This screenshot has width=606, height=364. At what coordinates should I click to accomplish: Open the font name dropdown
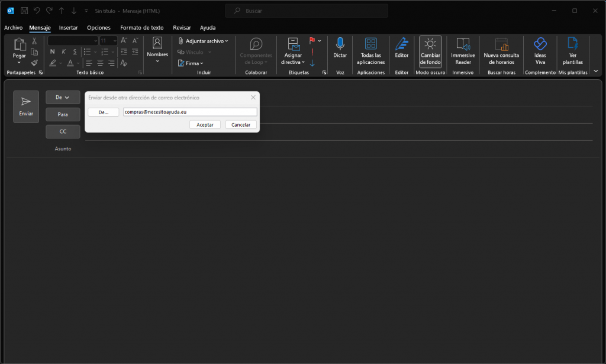(x=95, y=41)
